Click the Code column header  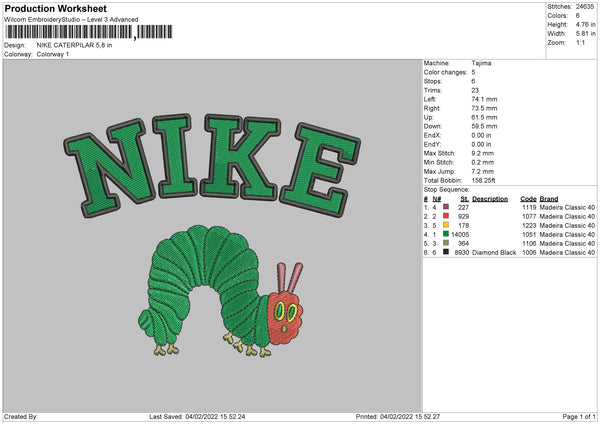click(x=528, y=199)
